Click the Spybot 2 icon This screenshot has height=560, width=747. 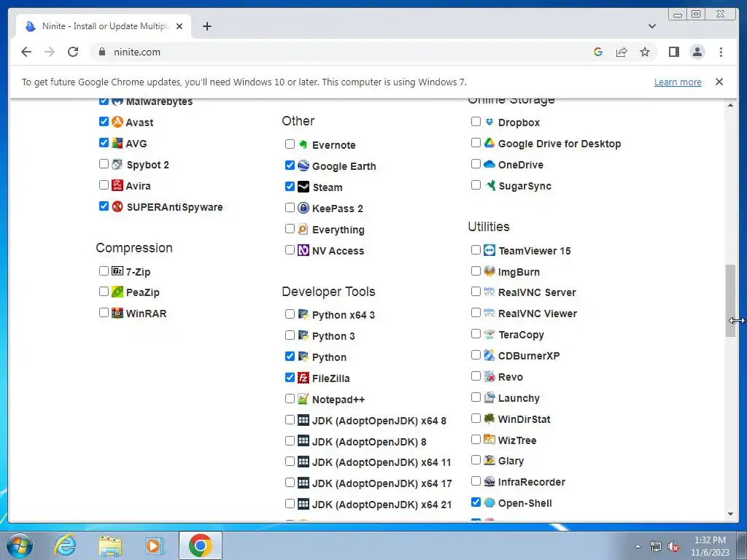click(117, 164)
